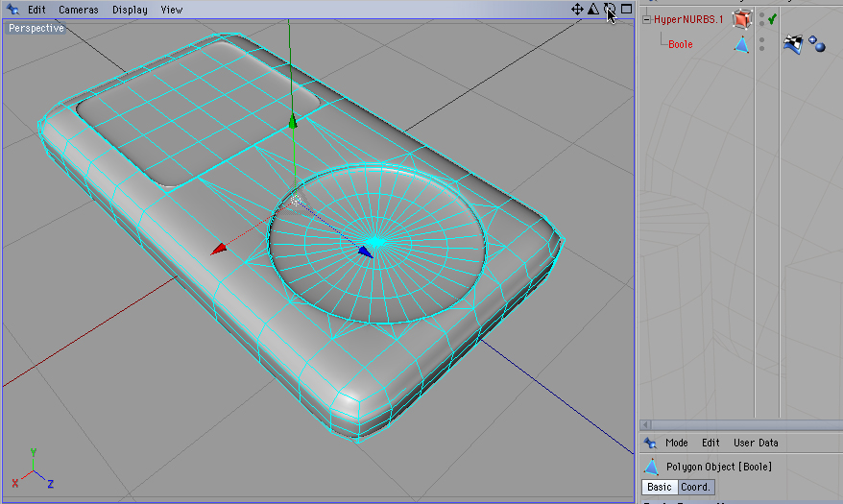Click the horizontal scrollbar track in object manager

pos(747,424)
